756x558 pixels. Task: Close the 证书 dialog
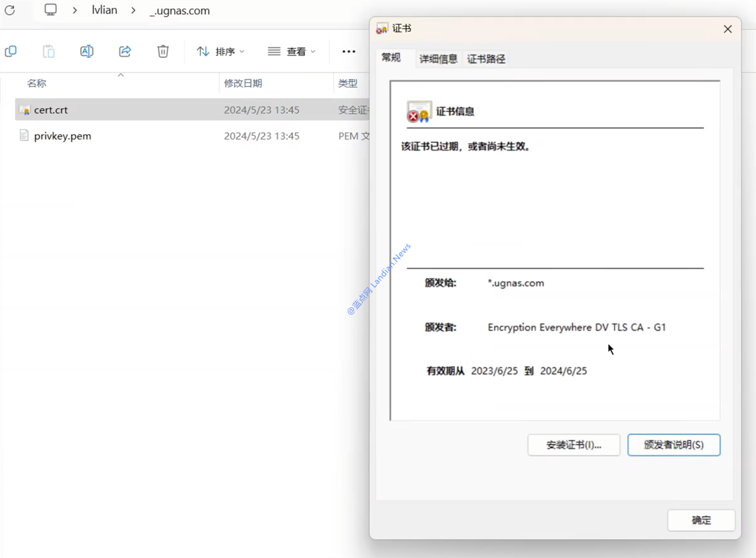728,29
